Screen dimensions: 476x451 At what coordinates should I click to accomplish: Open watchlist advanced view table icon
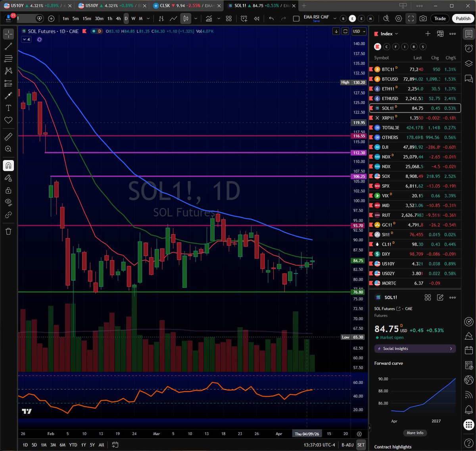(x=440, y=34)
